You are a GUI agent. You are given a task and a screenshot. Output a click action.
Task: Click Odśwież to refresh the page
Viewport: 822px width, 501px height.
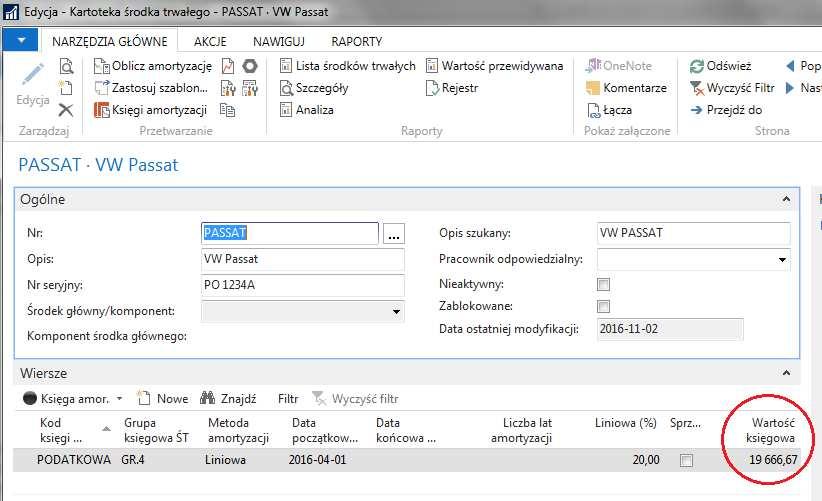click(x=720, y=66)
